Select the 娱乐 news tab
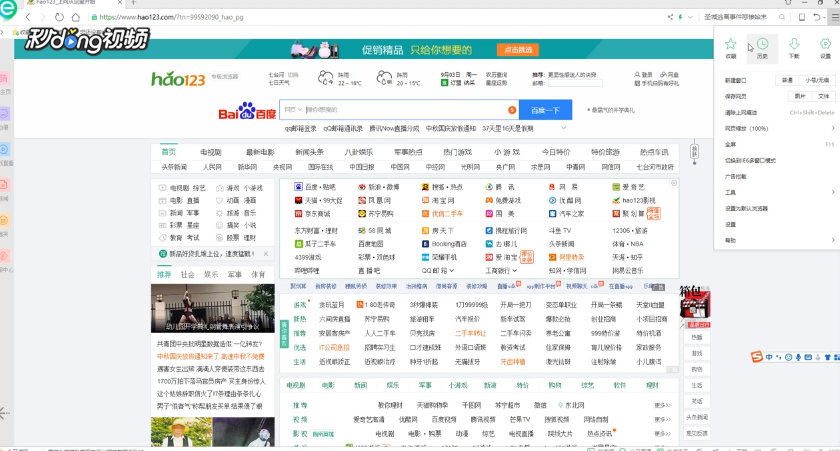This screenshot has width=840, height=451. (x=211, y=274)
